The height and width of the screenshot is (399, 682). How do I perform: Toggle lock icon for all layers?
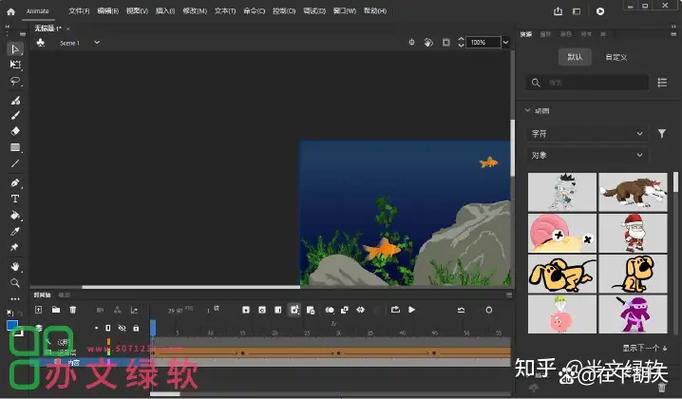click(x=136, y=328)
